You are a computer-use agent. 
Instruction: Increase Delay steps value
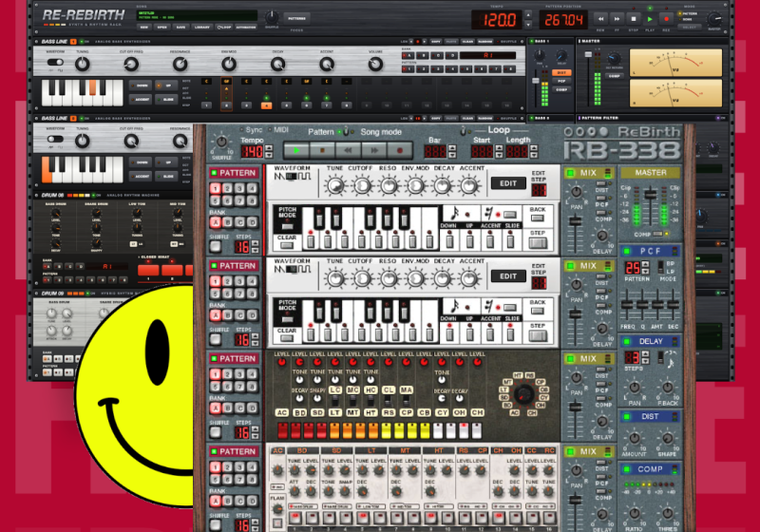(x=645, y=354)
